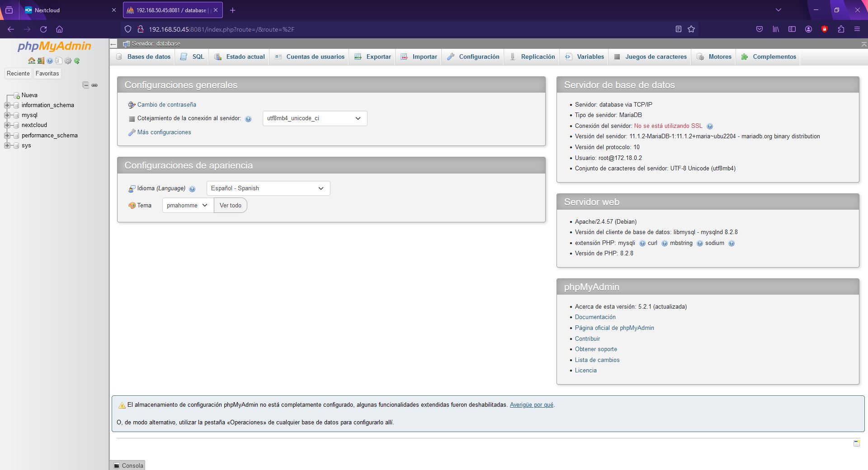
Task: Open navigation panel settings gear icon
Action: (68, 61)
